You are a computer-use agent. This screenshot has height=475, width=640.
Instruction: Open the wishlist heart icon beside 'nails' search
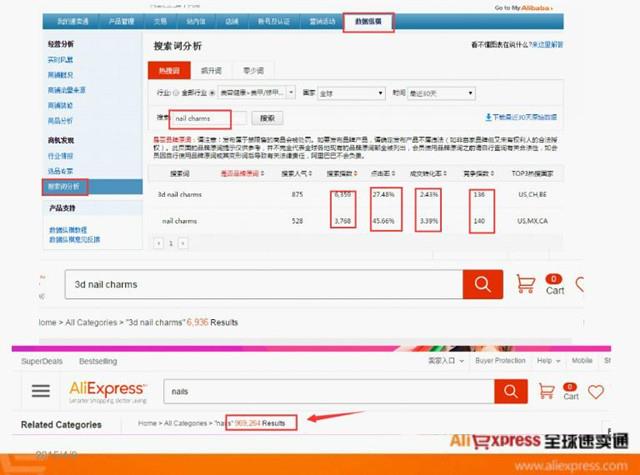point(596,392)
